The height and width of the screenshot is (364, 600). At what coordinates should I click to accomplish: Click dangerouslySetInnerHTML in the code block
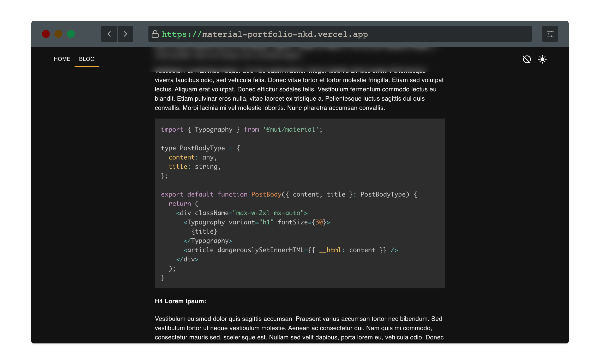point(260,250)
